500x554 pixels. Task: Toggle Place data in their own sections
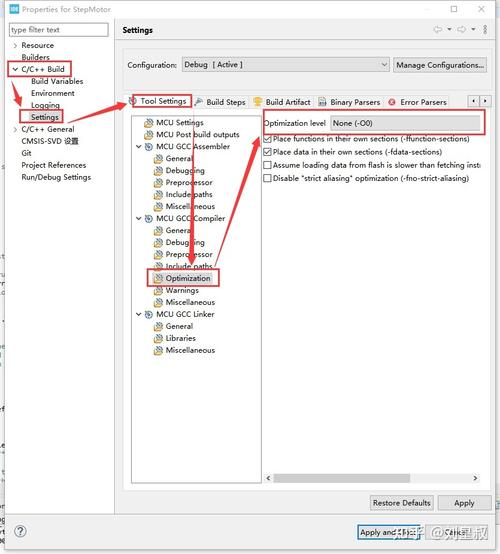[x=267, y=152]
